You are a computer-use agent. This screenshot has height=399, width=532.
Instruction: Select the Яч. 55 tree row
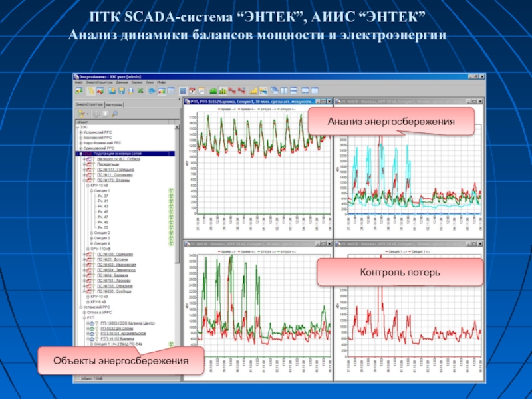tap(103, 228)
